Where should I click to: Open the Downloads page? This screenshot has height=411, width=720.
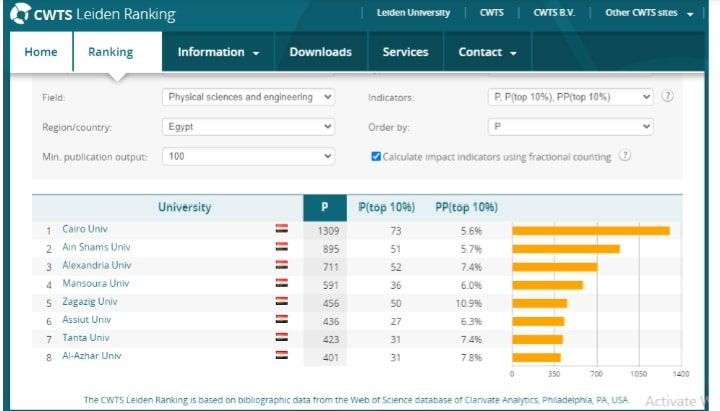(321, 52)
